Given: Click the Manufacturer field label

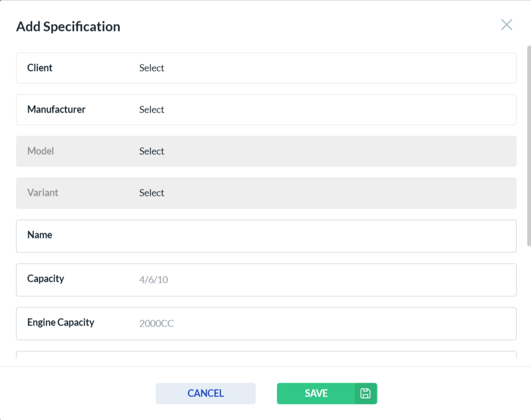Looking at the screenshot, I should tap(57, 109).
